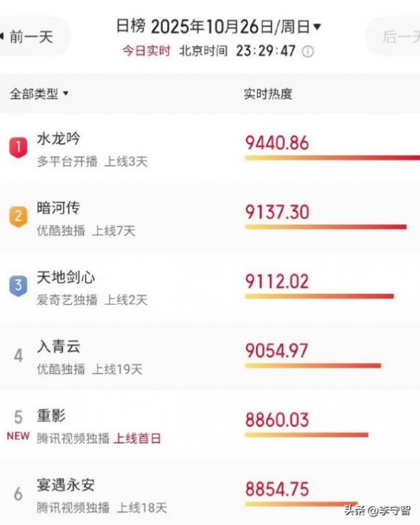Open the 宴遇永安 drama entry
Viewport: 420px width, 525px height.
66,484
